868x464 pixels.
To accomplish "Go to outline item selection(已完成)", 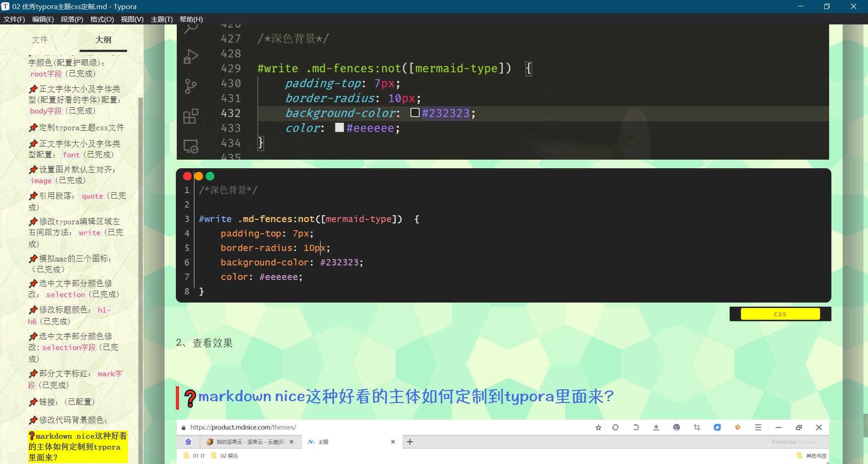I will (74, 289).
